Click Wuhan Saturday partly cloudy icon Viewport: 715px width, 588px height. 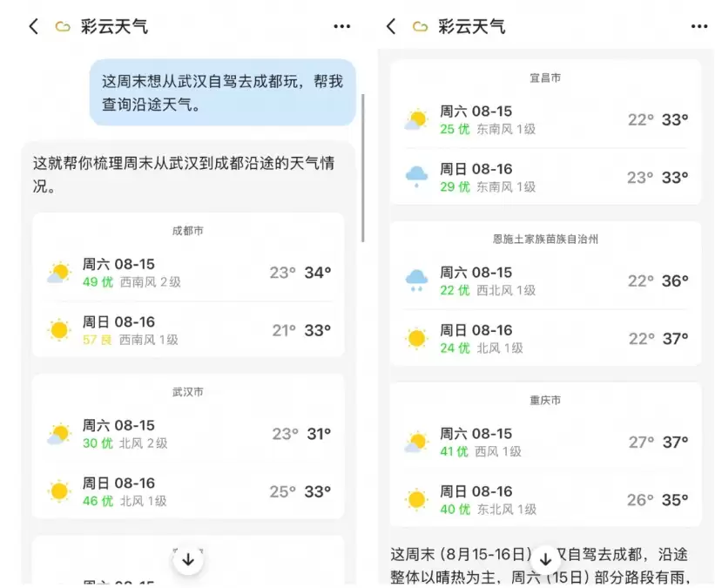[x=59, y=434]
